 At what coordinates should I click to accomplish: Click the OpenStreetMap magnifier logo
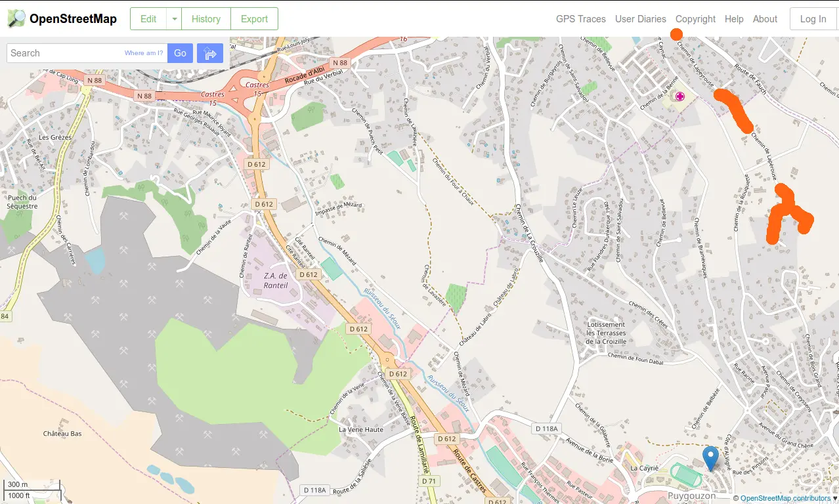point(16,19)
